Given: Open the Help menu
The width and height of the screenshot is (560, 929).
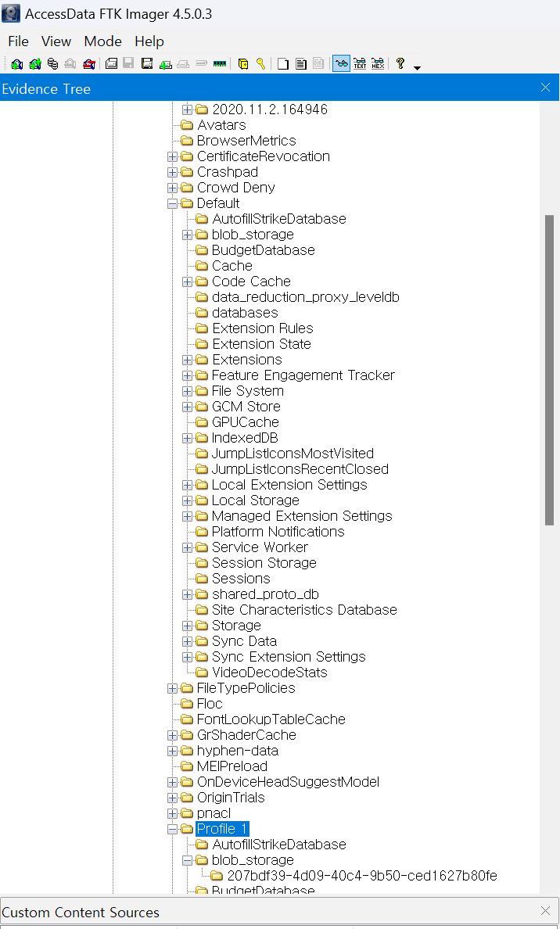Looking at the screenshot, I should 149,41.
